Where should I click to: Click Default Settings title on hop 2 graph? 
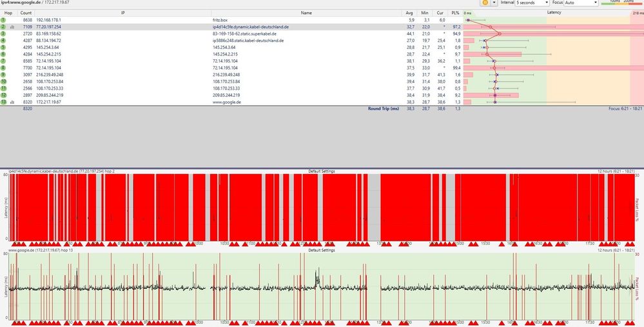click(322, 172)
